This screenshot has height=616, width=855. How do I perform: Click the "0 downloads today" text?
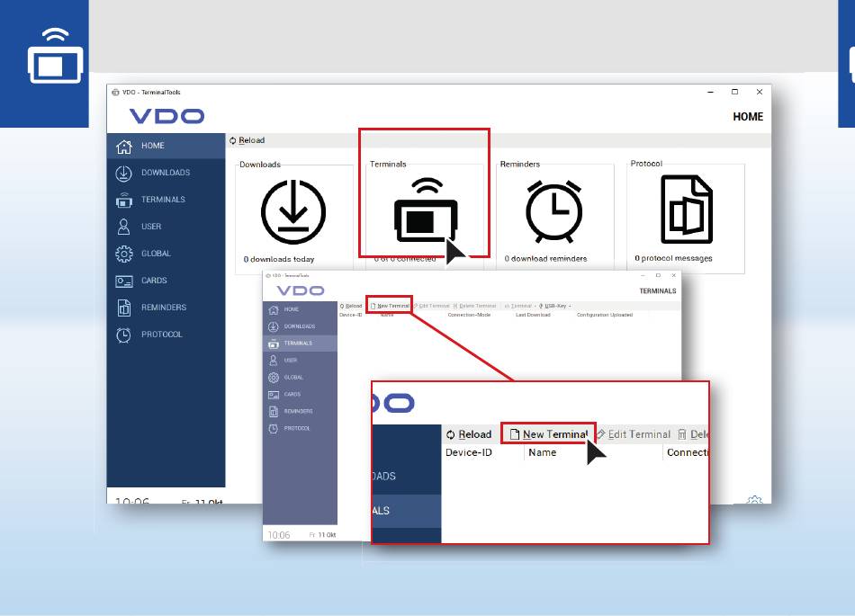[x=279, y=259]
